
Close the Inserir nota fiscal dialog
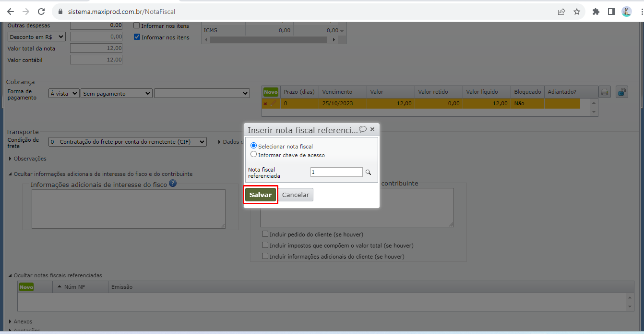[x=372, y=129]
